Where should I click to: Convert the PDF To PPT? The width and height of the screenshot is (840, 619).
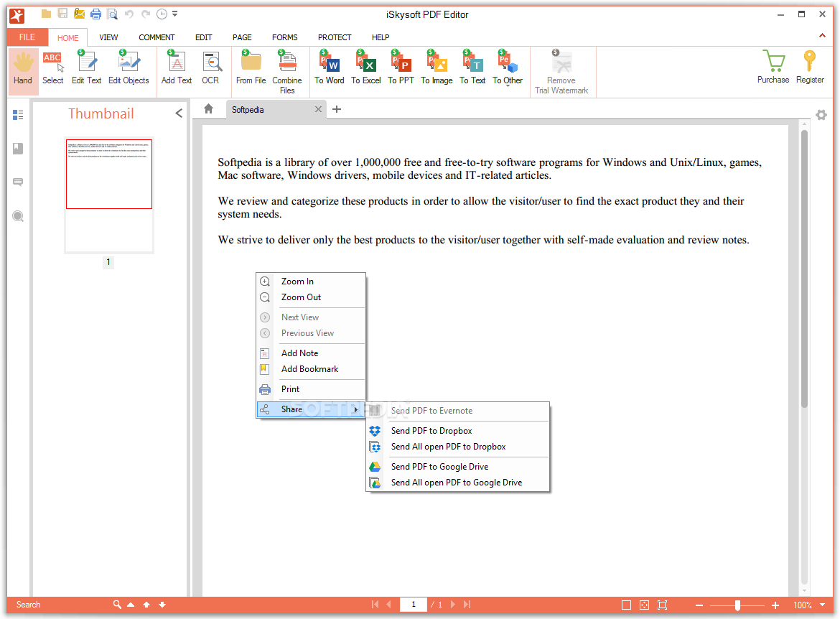pos(401,68)
